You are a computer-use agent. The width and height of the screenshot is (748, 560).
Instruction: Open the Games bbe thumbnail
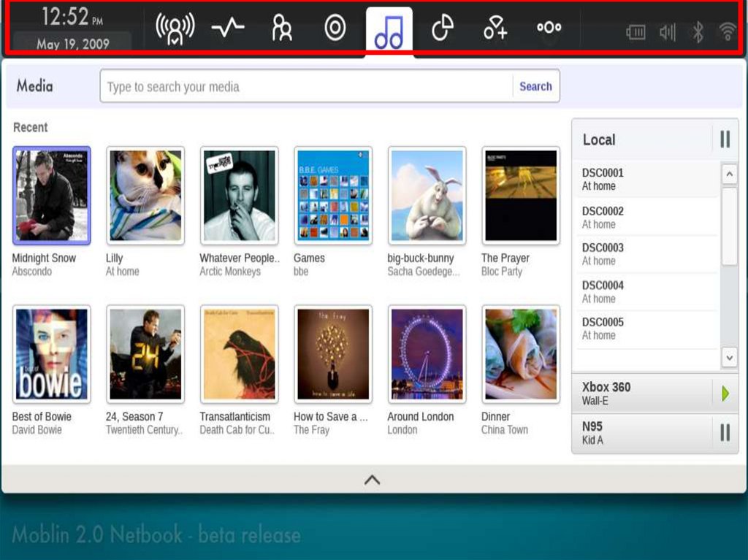(x=333, y=196)
